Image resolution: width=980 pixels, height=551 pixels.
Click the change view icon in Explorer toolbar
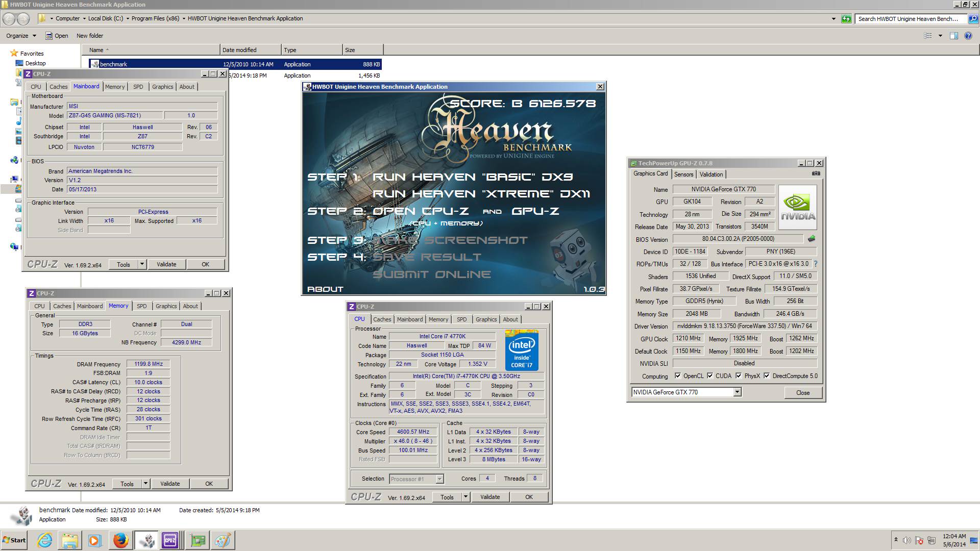pyautogui.click(x=928, y=36)
